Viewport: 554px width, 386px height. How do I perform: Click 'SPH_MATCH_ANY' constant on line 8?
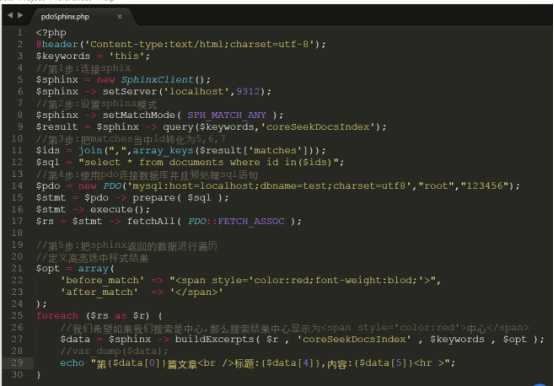(226, 115)
